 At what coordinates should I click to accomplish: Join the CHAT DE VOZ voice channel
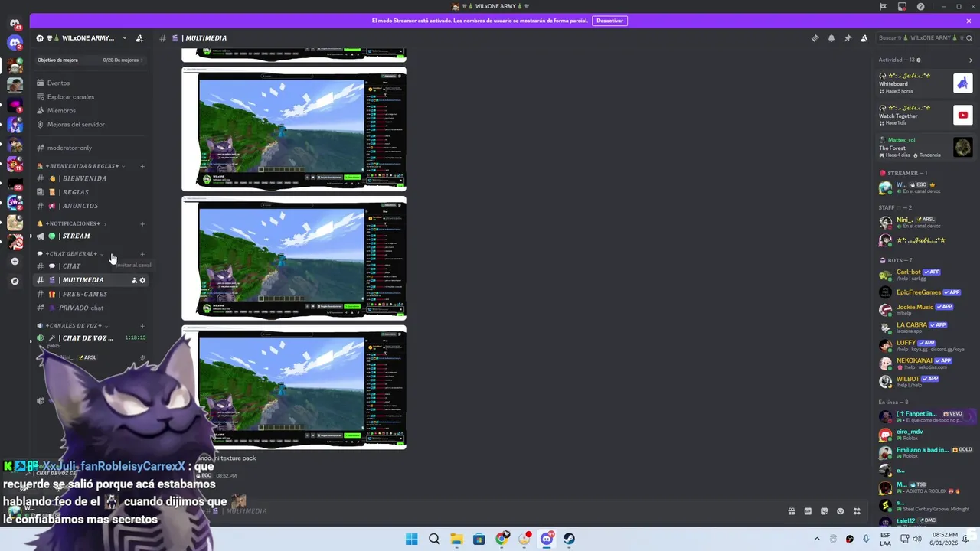(90, 337)
